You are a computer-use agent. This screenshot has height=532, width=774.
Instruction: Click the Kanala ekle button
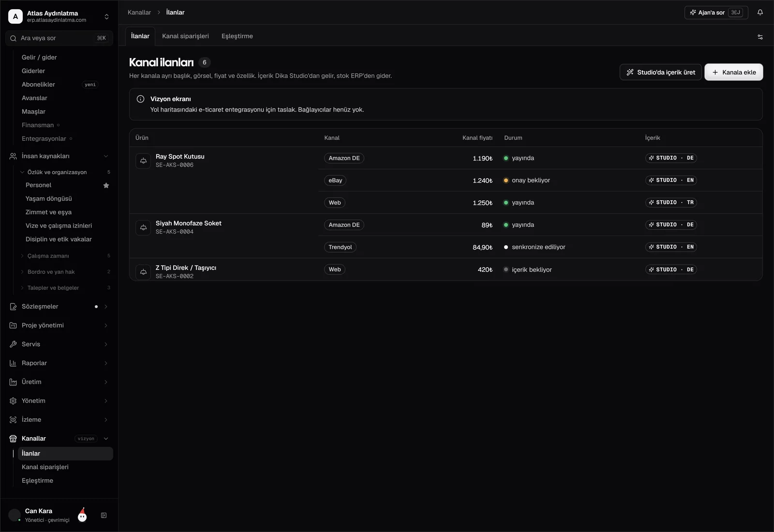tap(734, 72)
